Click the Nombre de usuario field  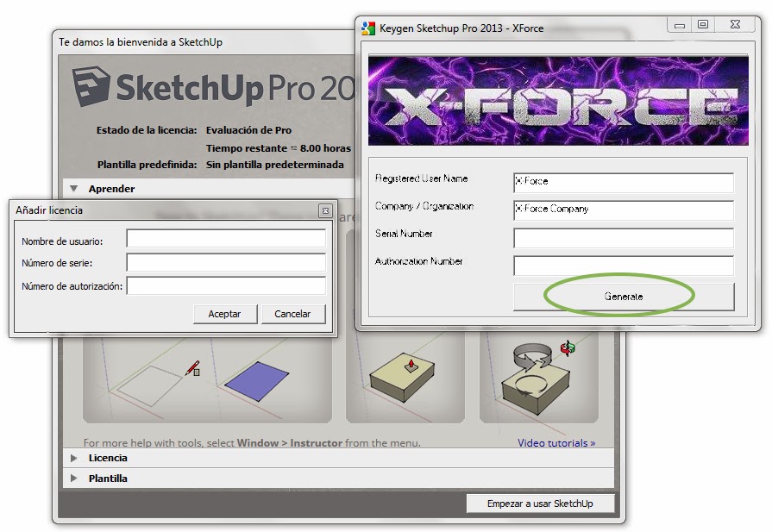[x=226, y=238]
